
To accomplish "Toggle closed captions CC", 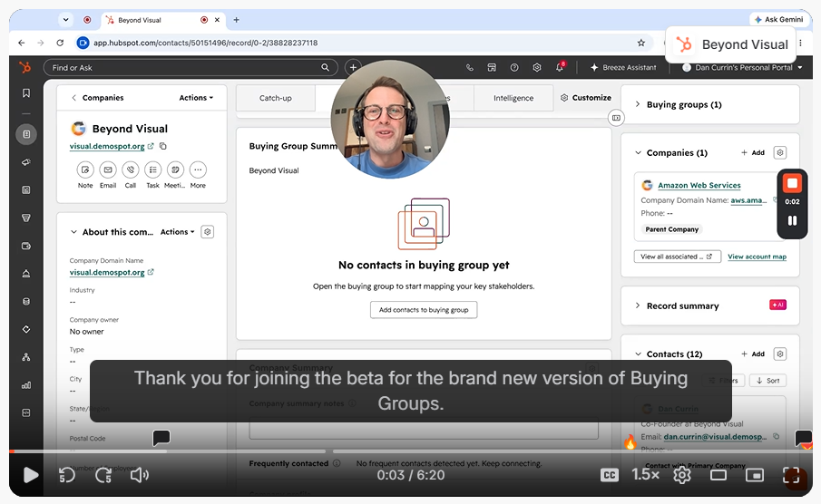I will [610, 475].
